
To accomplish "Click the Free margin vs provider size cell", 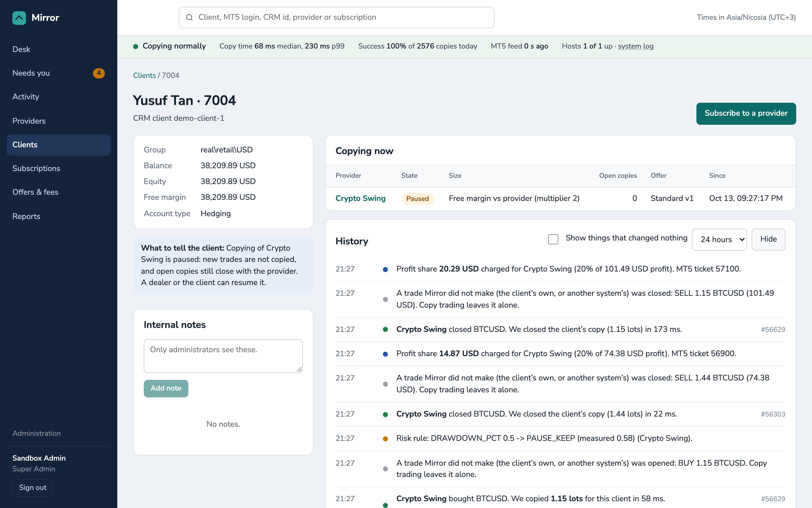I will coord(514,199).
